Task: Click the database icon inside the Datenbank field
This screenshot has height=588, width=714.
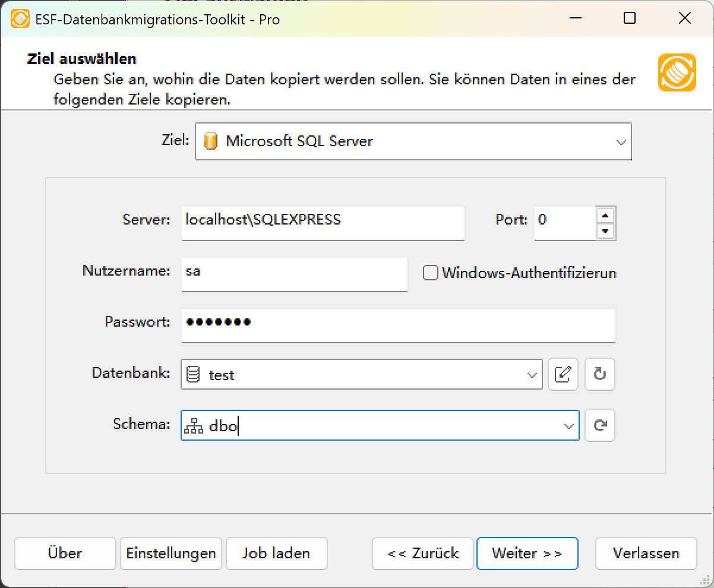Action: pos(193,374)
